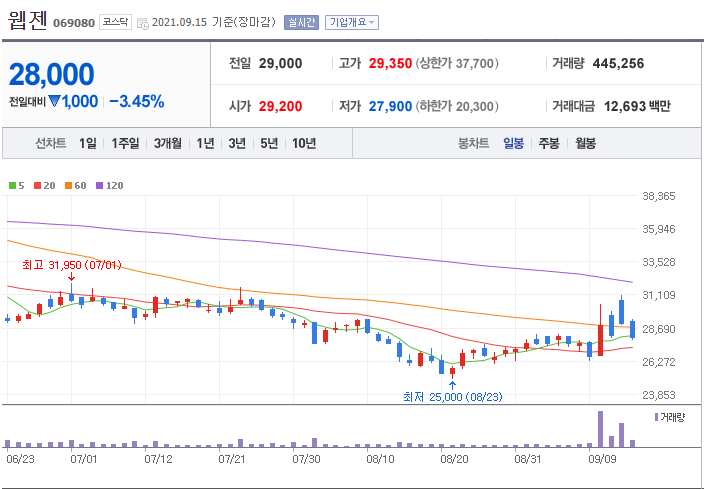Click the 거래량 value 445,256
The height and width of the screenshot is (489, 704).
click(618, 64)
